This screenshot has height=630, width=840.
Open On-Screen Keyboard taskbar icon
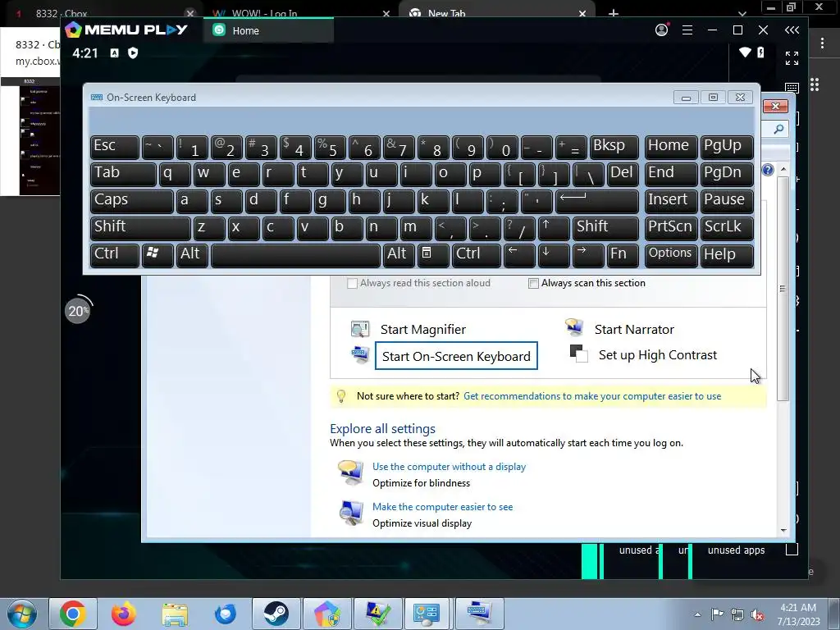479,614
